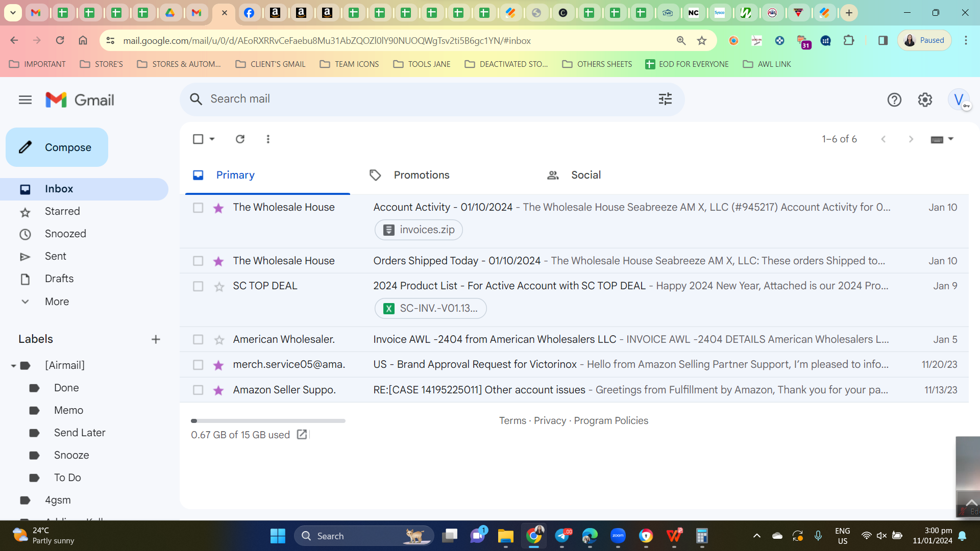
Task: Open the EOD FOR EVERYONE bookmark
Action: click(x=687, y=64)
